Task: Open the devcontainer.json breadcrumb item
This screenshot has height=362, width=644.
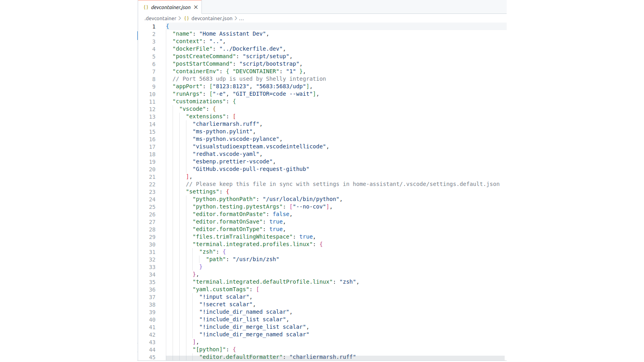Action: pos(212,19)
